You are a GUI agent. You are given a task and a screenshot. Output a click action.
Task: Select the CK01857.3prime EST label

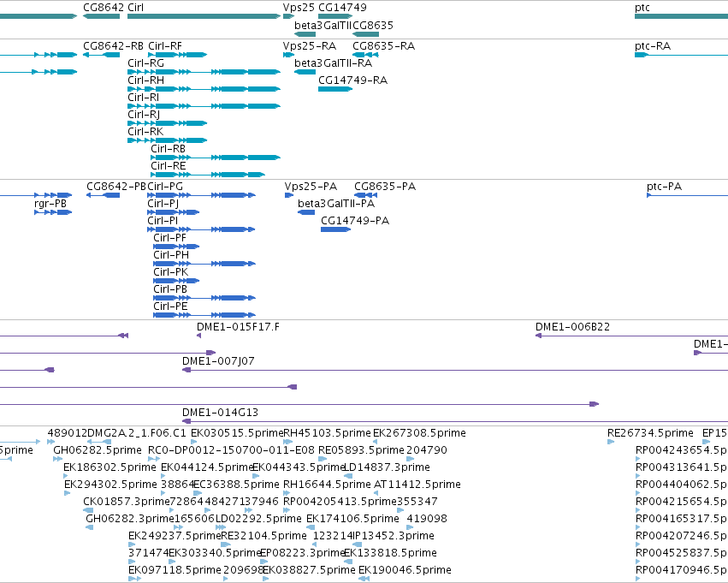[x=127, y=503]
